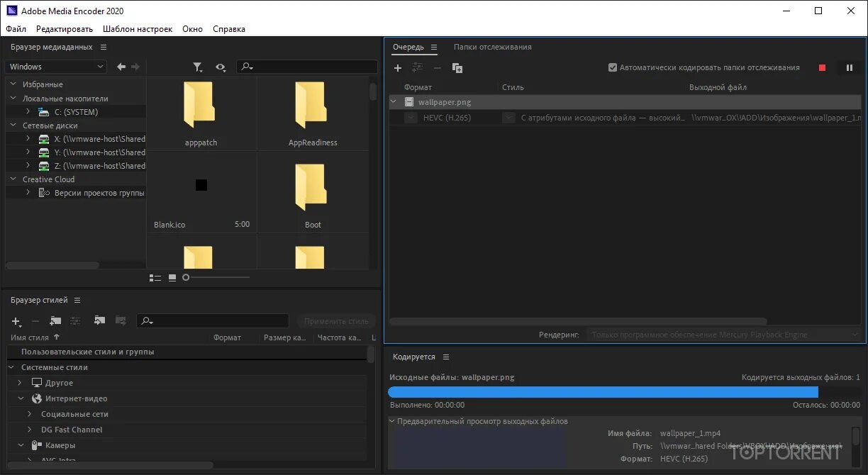This screenshot has width=868, height=475.
Task: Open preset settings sliders icon
Action: tap(75, 321)
